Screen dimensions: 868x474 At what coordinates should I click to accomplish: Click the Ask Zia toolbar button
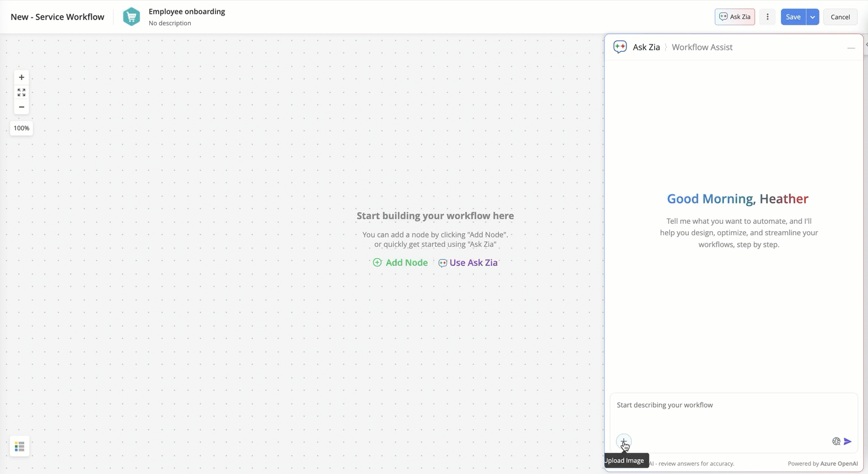point(734,17)
